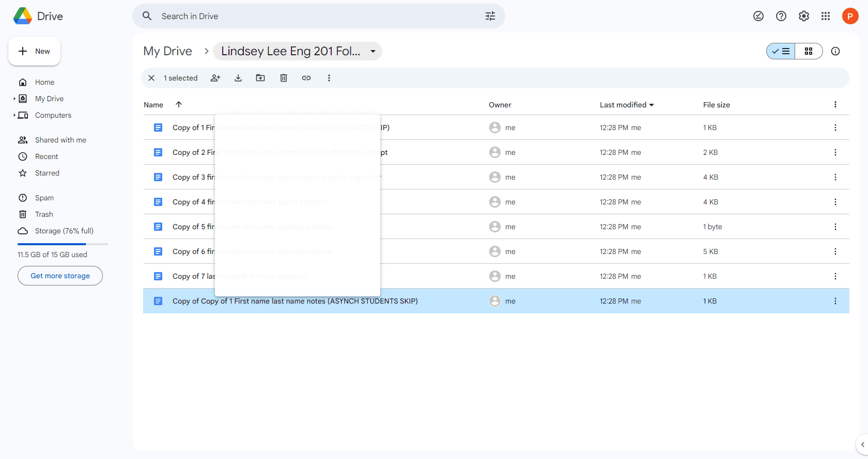Move selected file to trash
The height and width of the screenshot is (459, 868).
point(284,78)
